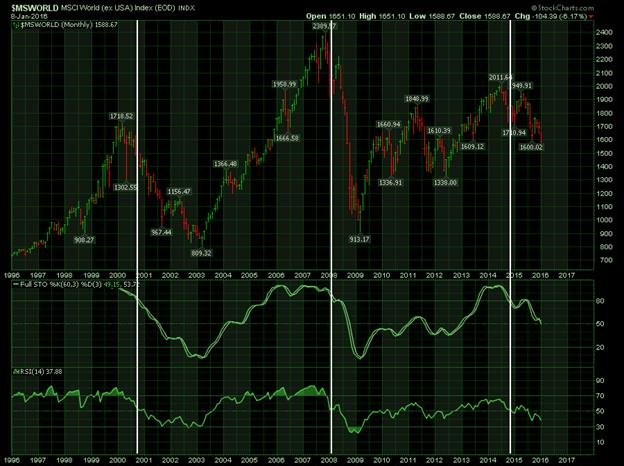Click the 1958.99 price label
Viewport: 624px width, 466px height.
click(284, 84)
